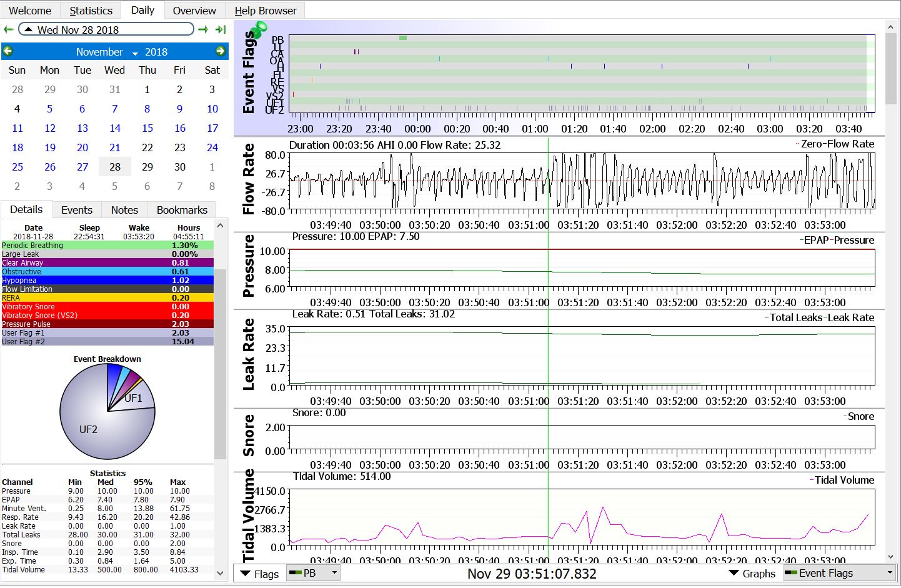Click the Large Leak row

(107, 254)
